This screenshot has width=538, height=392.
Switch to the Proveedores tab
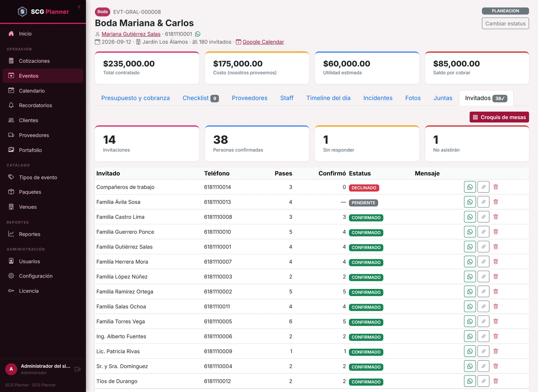click(x=249, y=98)
